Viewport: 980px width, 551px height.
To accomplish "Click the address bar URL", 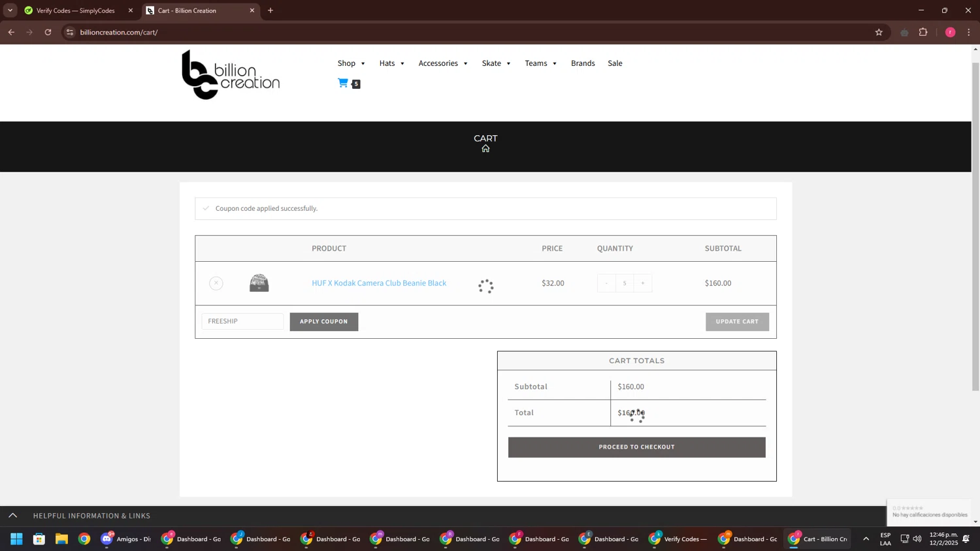I will (x=119, y=32).
